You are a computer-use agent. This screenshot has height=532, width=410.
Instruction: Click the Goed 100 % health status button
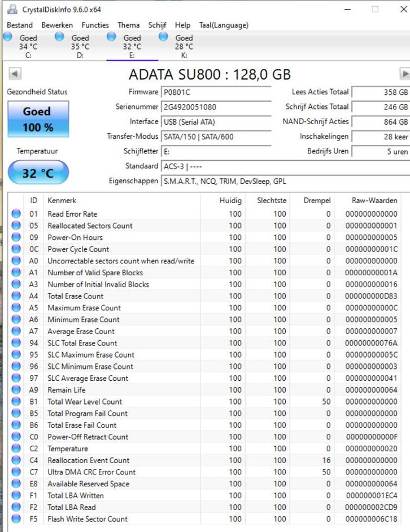38,119
